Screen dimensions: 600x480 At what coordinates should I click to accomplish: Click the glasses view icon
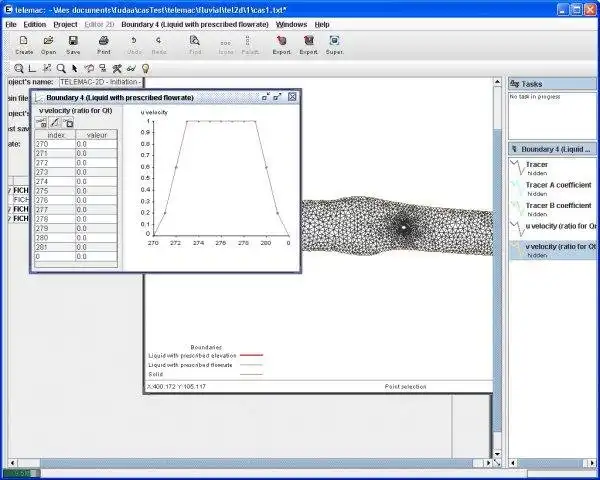[131, 69]
